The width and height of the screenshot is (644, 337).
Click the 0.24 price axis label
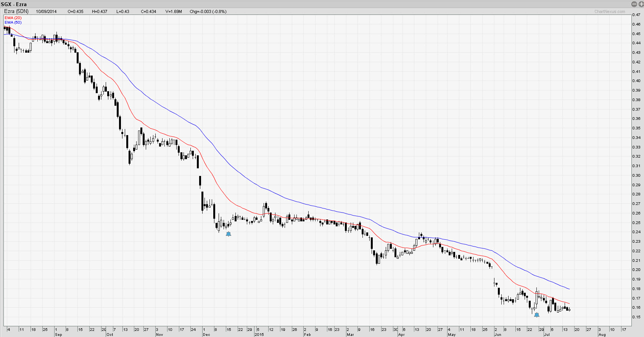pos(636,232)
